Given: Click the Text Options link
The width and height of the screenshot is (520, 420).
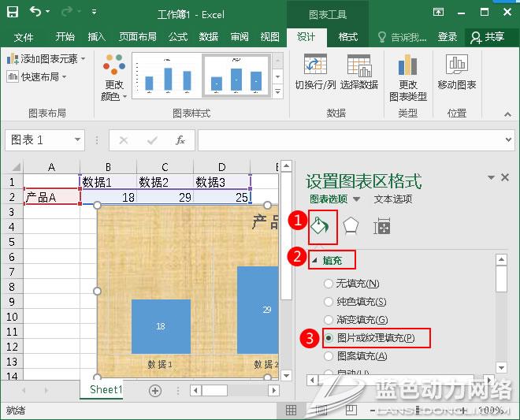Looking at the screenshot, I should (x=392, y=199).
